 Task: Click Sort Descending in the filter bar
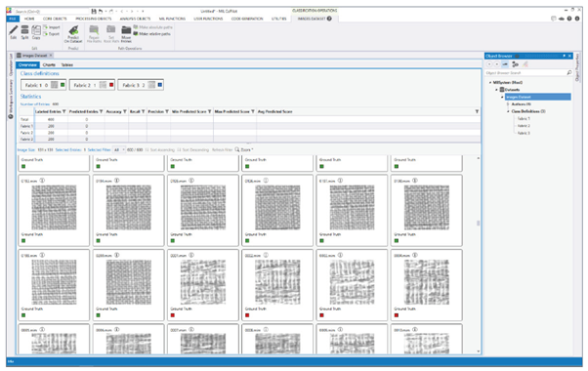coord(193,150)
